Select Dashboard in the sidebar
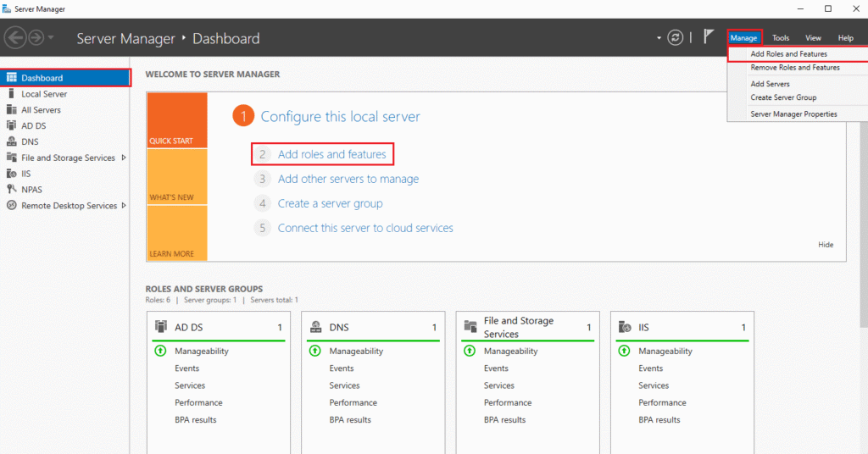The height and width of the screenshot is (454, 868). 65,77
